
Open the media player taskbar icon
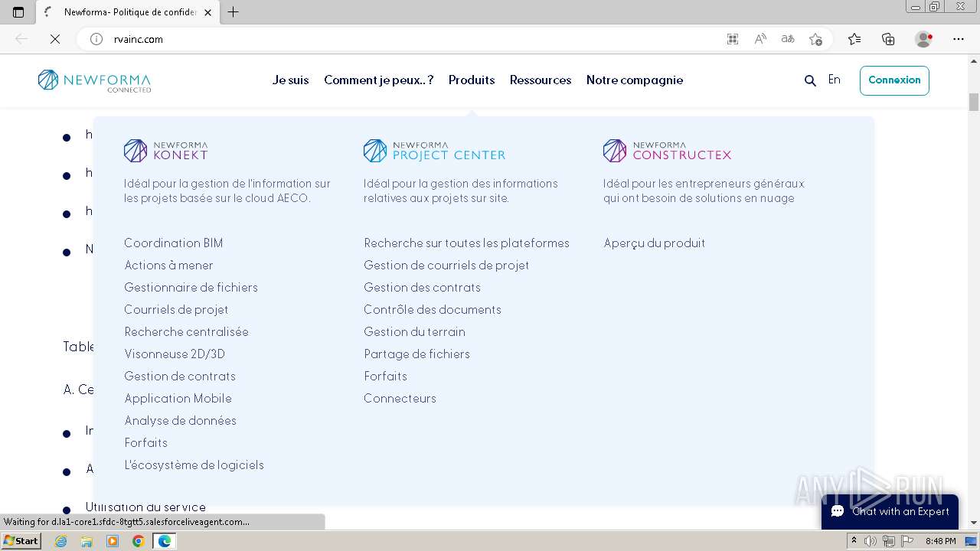click(x=113, y=541)
